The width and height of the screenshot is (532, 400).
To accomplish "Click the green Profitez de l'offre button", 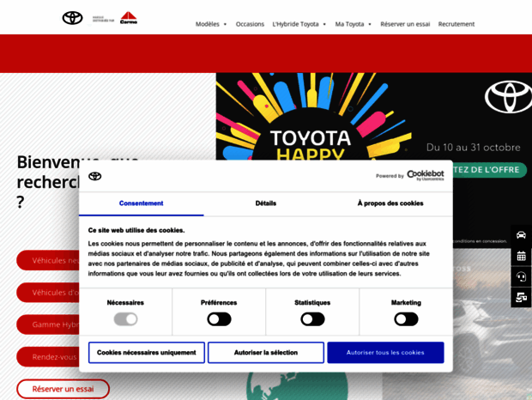I will (490, 170).
